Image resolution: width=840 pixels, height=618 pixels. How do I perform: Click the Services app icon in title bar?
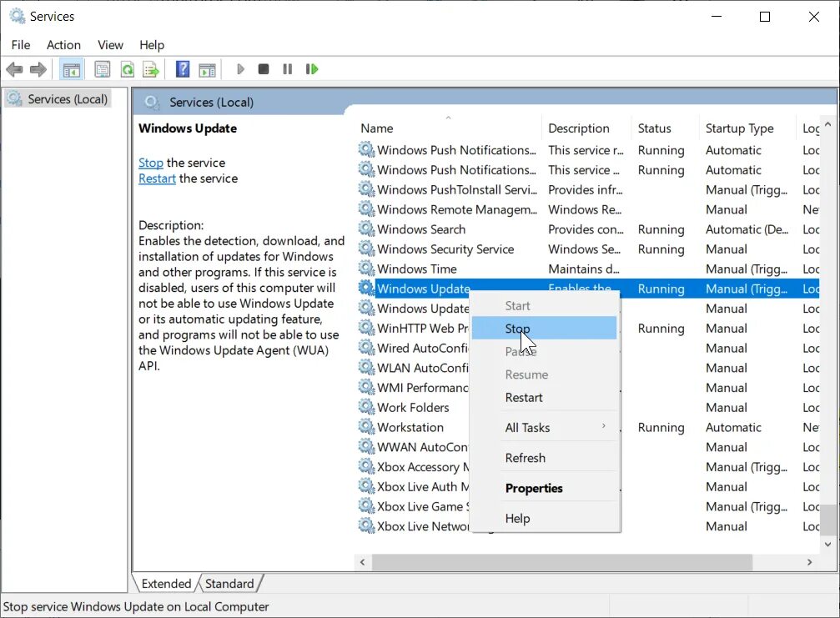18,16
